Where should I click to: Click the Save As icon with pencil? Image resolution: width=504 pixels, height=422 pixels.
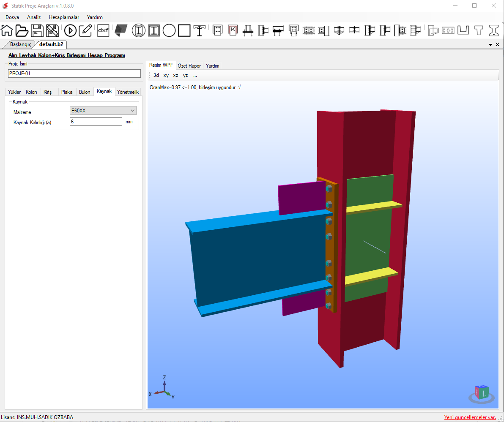coord(52,30)
